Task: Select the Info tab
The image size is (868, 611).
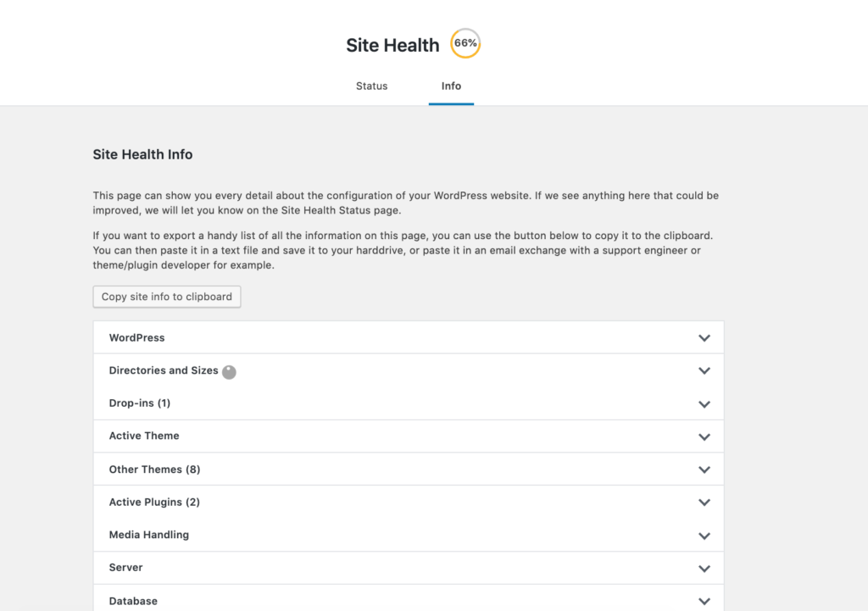Action: pos(451,86)
